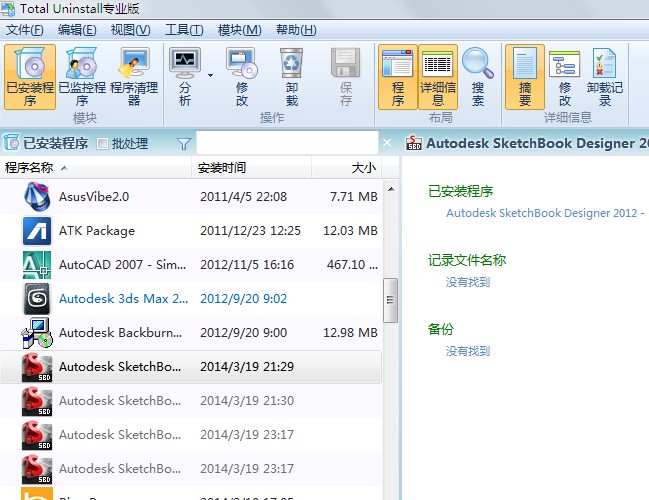Click the AutoCAD 2007 icon
649x500 pixels.
click(37, 264)
